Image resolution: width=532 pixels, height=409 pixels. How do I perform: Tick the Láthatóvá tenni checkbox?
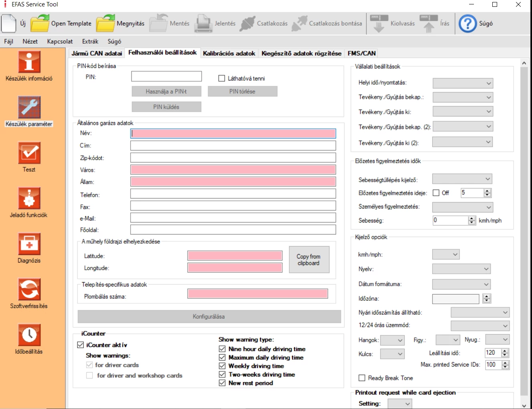pyautogui.click(x=222, y=78)
